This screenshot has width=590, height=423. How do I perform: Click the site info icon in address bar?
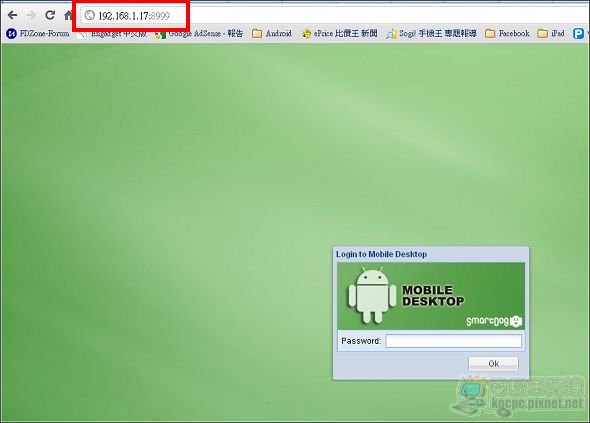click(90, 15)
